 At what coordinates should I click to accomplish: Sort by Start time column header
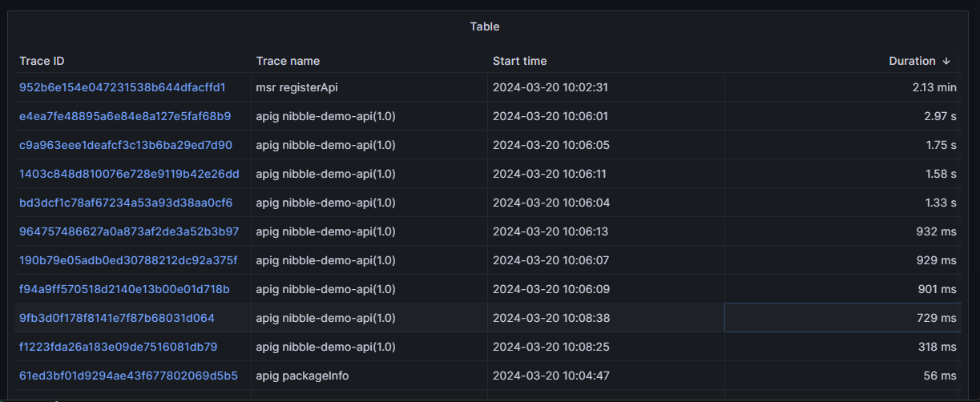[519, 61]
